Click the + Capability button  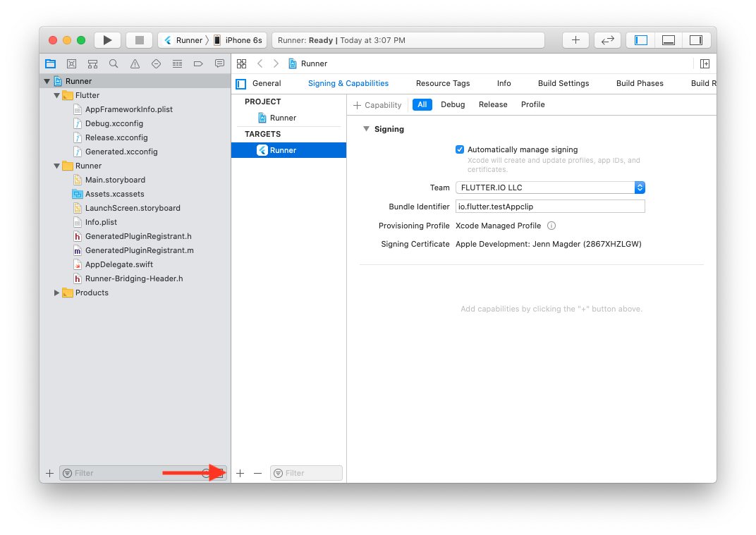[377, 105]
